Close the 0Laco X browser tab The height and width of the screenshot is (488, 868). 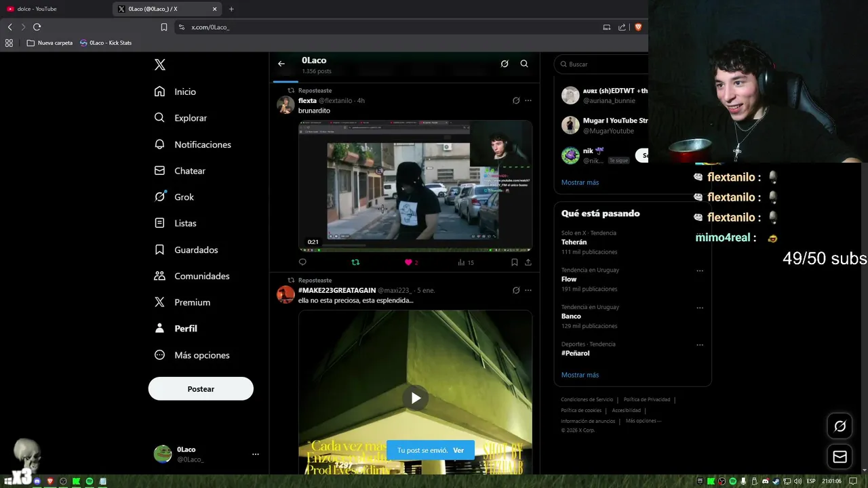(x=215, y=9)
